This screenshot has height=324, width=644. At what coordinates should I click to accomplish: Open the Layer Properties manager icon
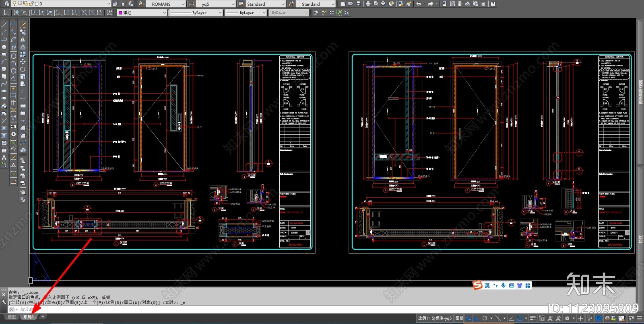click(x=6, y=4)
